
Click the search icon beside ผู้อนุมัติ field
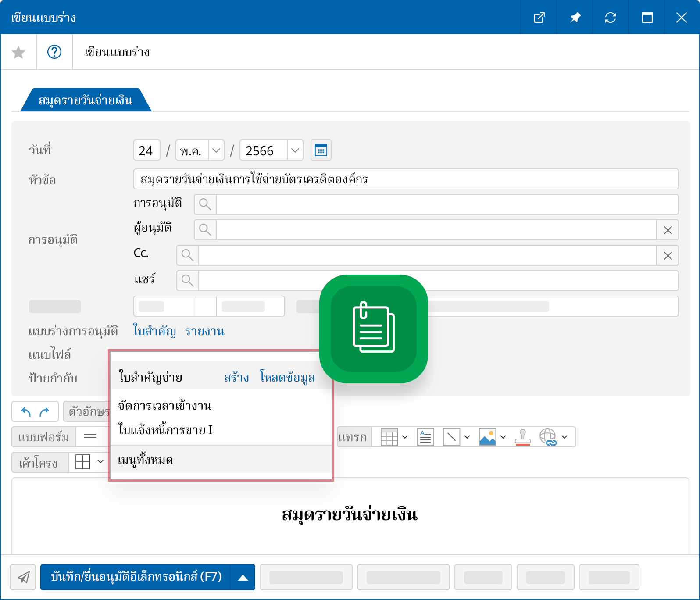pos(205,230)
